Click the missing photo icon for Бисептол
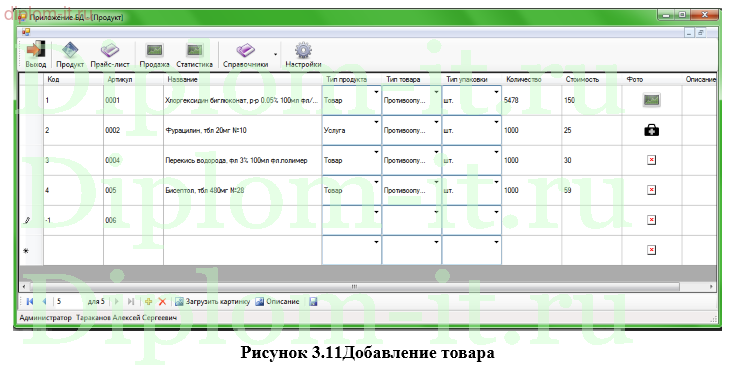 [651, 190]
